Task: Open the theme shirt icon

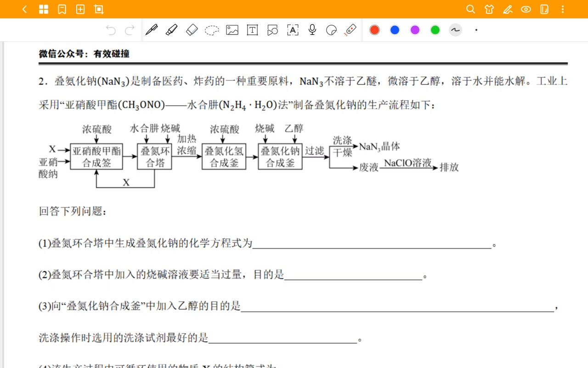Action: click(x=489, y=9)
